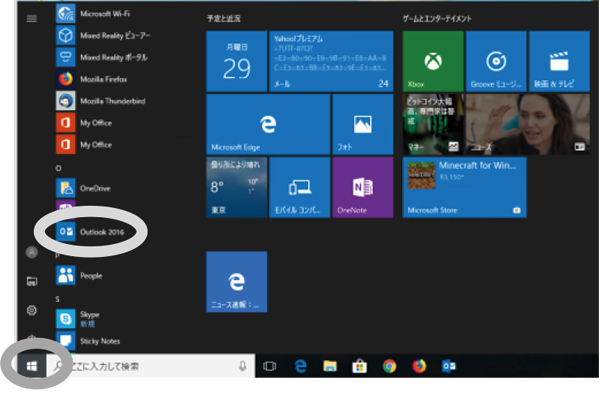600x410 pixels.
Task: Jump to the letter S section header
Action: (x=57, y=299)
